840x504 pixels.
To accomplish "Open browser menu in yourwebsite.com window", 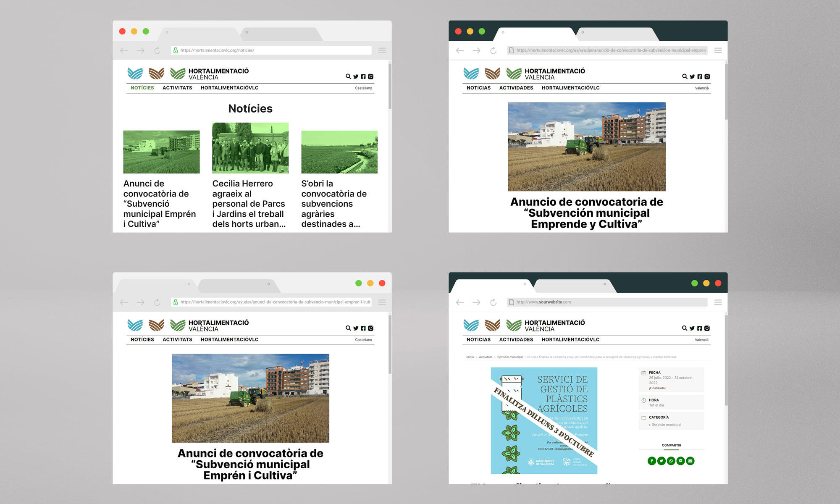I will [x=718, y=302].
